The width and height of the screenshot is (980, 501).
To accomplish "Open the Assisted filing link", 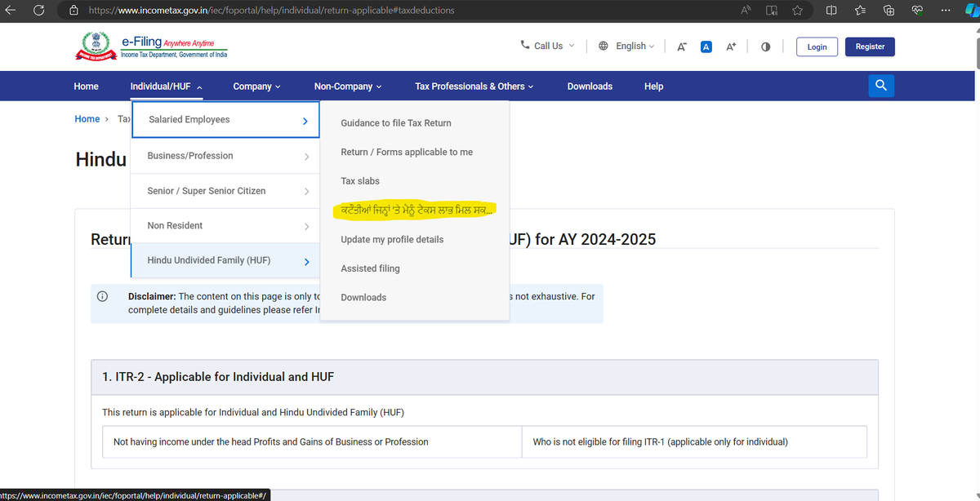I will 370,268.
